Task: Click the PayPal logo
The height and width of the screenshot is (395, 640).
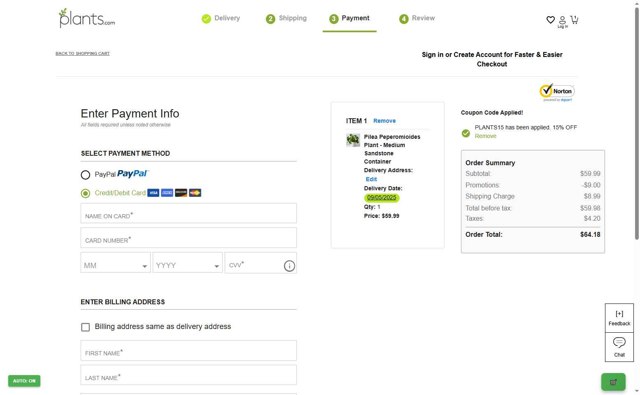Action: click(x=132, y=173)
